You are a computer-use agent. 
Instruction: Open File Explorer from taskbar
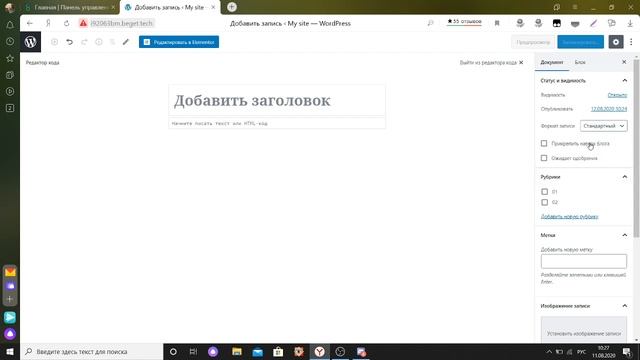tap(237, 351)
